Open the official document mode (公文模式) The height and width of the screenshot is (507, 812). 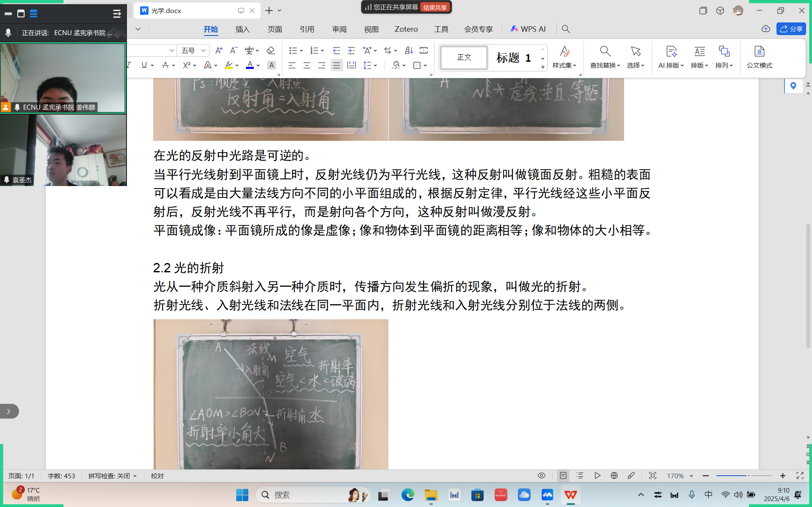pyautogui.click(x=759, y=57)
